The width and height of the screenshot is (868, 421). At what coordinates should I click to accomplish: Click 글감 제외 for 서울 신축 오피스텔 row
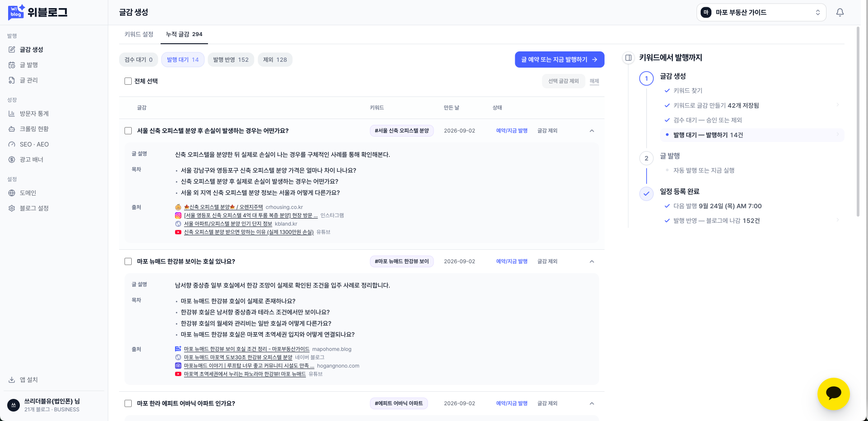(547, 131)
